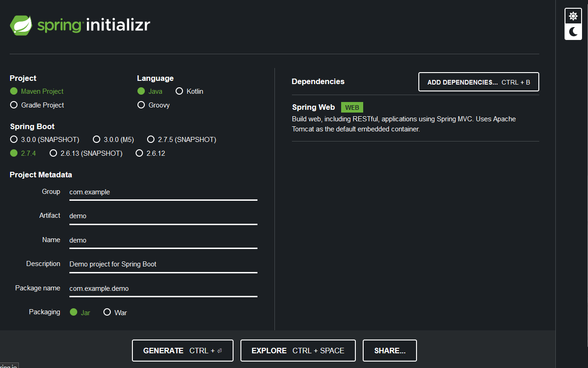The height and width of the screenshot is (368, 588).
Task: Select Spring Boot 3.0.0 (M5)
Action: point(114,139)
